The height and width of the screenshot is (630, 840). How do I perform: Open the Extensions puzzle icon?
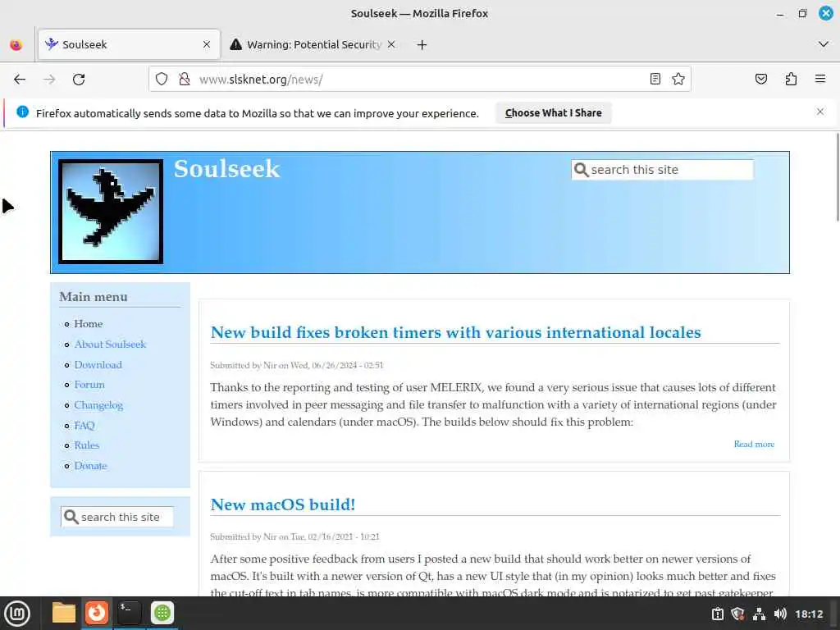tap(791, 80)
